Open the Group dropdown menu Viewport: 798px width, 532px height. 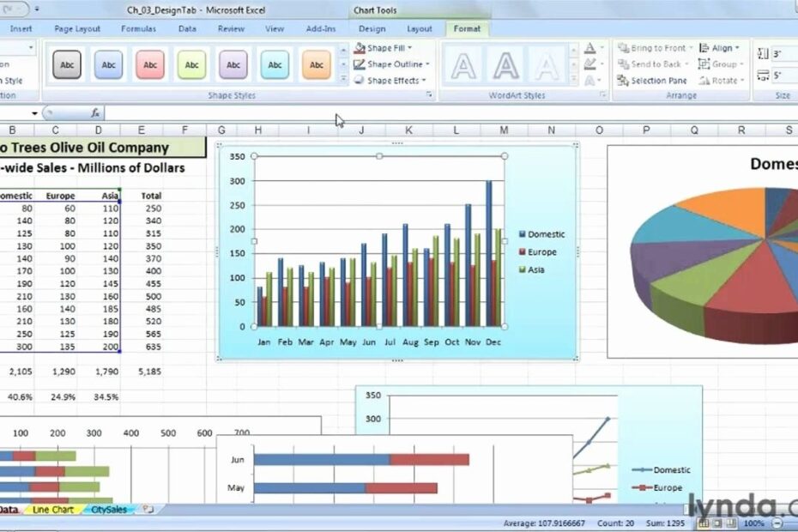tap(722, 63)
